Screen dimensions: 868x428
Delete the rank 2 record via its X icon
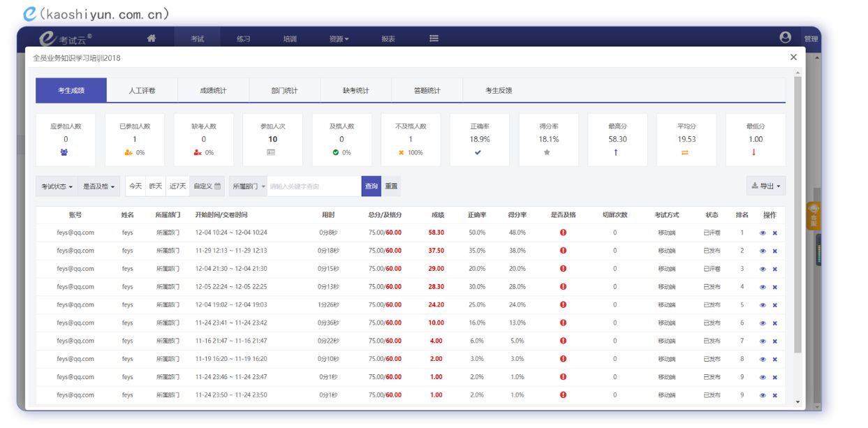[774, 251]
